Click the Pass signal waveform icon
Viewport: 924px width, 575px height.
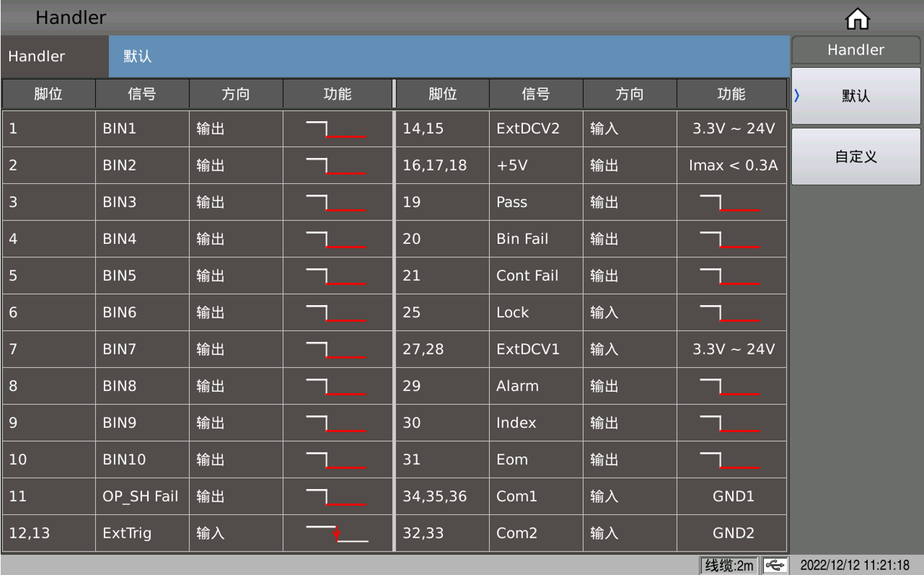(730, 203)
